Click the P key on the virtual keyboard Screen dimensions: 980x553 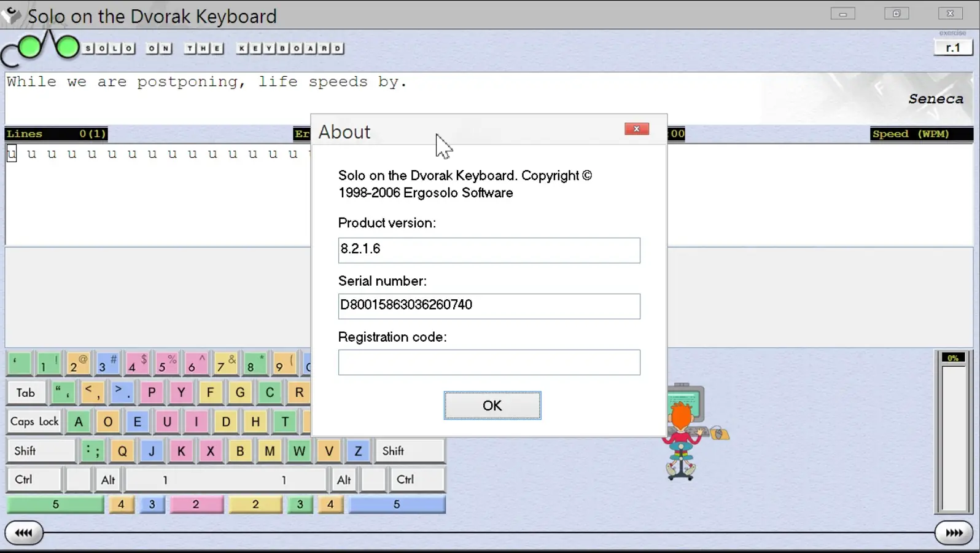click(152, 393)
